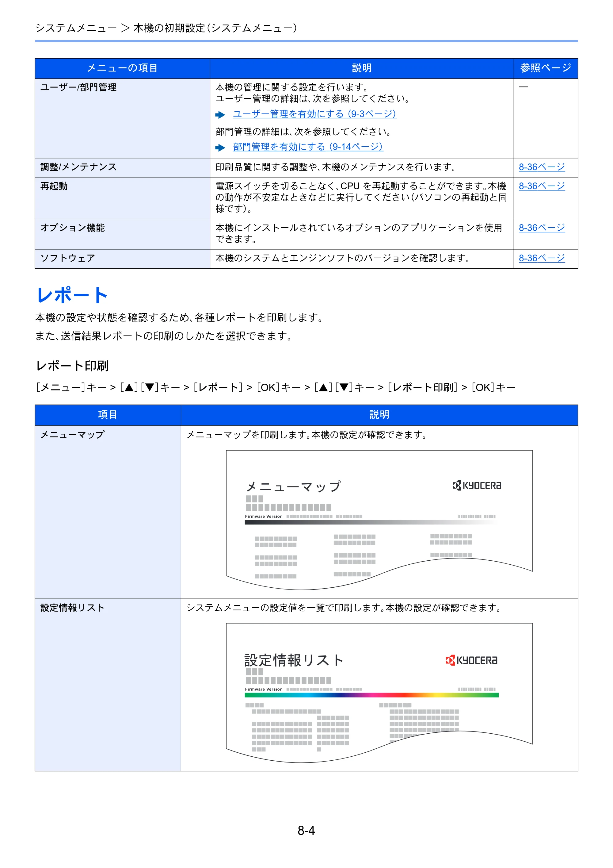
Task: Click the arrow icon before 部門管理を有効にする
Action: tap(220, 148)
